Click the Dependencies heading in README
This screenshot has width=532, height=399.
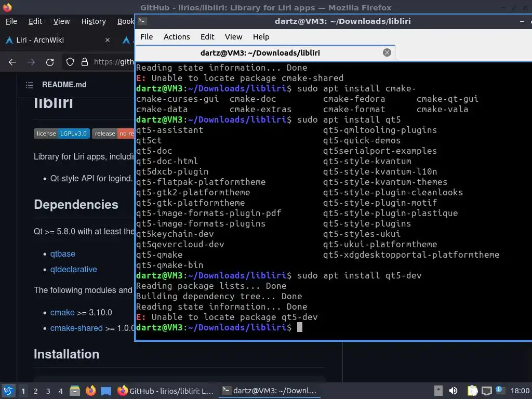pyautogui.click(x=76, y=204)
